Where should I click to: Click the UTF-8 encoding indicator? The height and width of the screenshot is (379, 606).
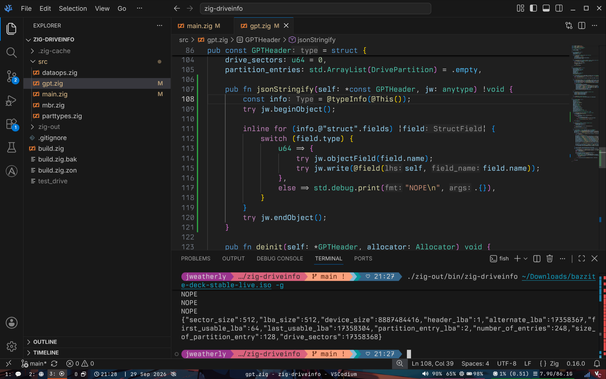pos(506,364)
